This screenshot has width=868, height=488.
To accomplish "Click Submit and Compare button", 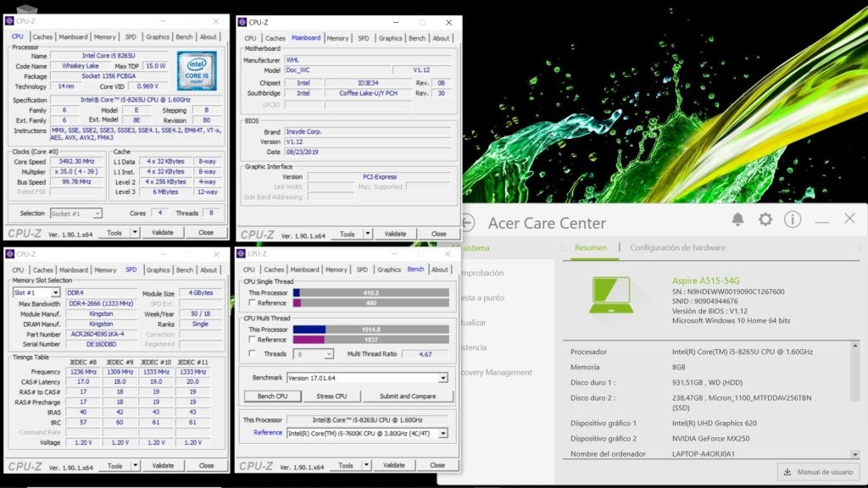I will click(408, 396).
